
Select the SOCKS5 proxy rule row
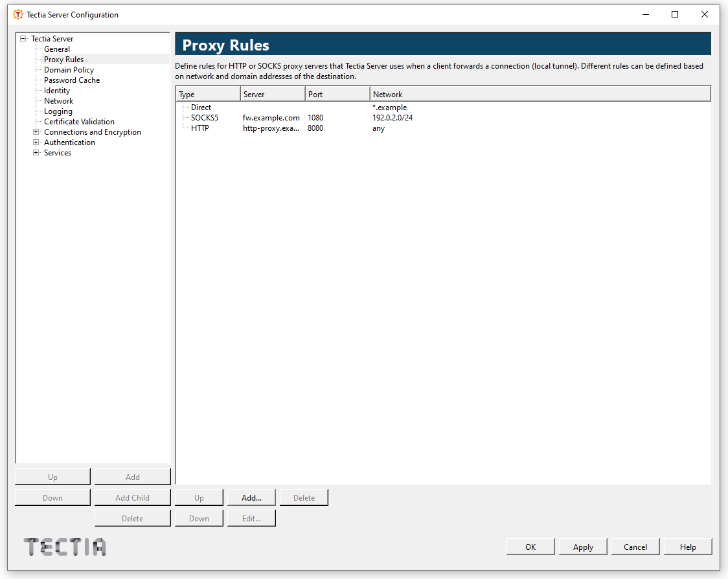point(444,118)
